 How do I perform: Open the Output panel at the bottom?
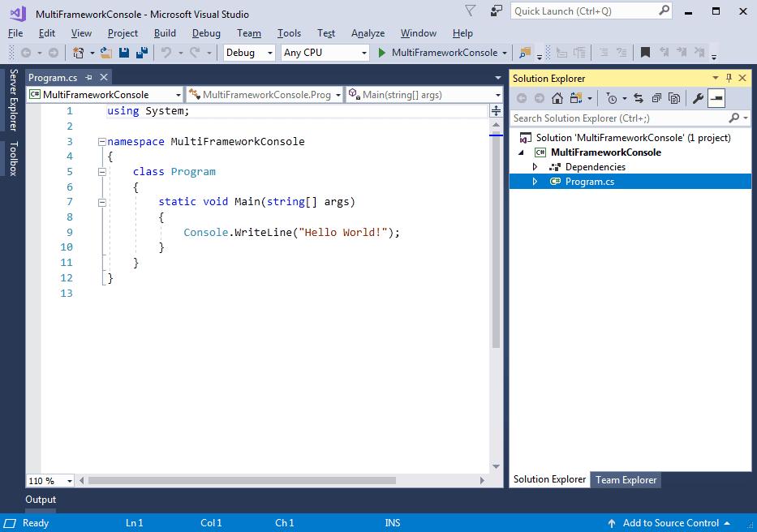tap(40, 500)
